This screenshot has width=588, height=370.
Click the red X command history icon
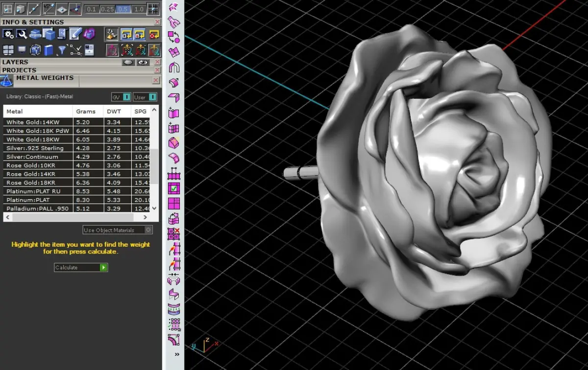tap(154, 34)
